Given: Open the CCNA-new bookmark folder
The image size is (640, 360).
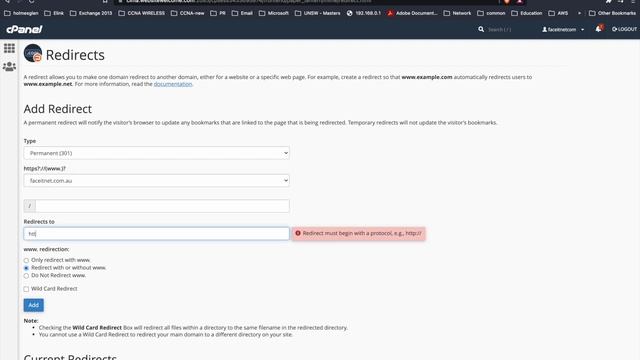Looking at the screenshot, I should (x=187, y=13).
